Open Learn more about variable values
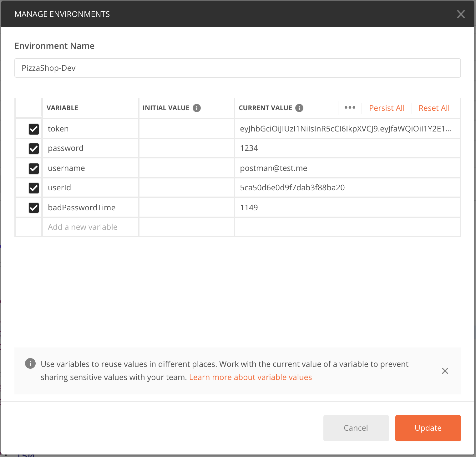 pyautogui.click(x=251, y=377)
